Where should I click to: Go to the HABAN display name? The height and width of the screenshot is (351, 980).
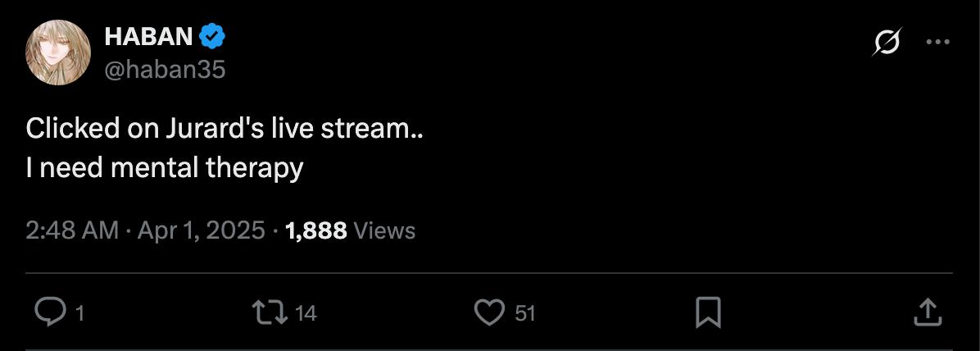pyautogui.click(x=148, y=37)
